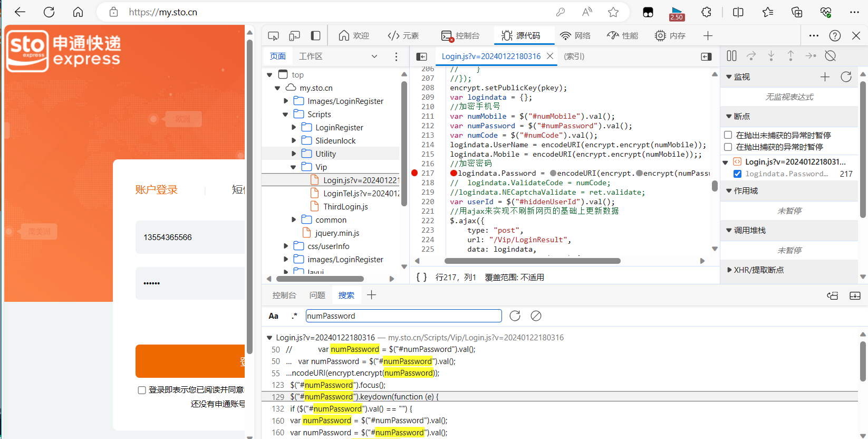Open browser settings ellipsis menu
This screenshot has width=868, height=439.
point(855,12)
